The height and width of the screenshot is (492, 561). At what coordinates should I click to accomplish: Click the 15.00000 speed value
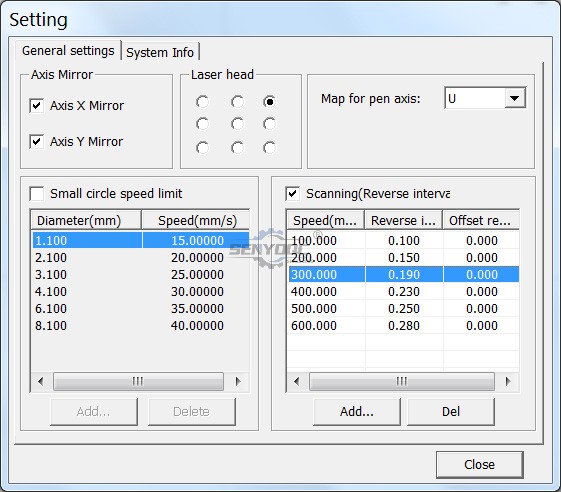[x=197, y=240]
